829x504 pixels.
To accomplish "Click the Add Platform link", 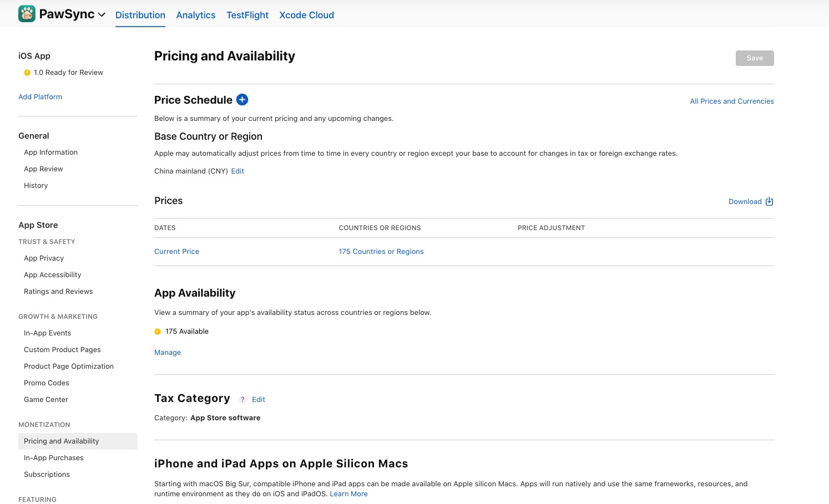I will pos(41,97).
